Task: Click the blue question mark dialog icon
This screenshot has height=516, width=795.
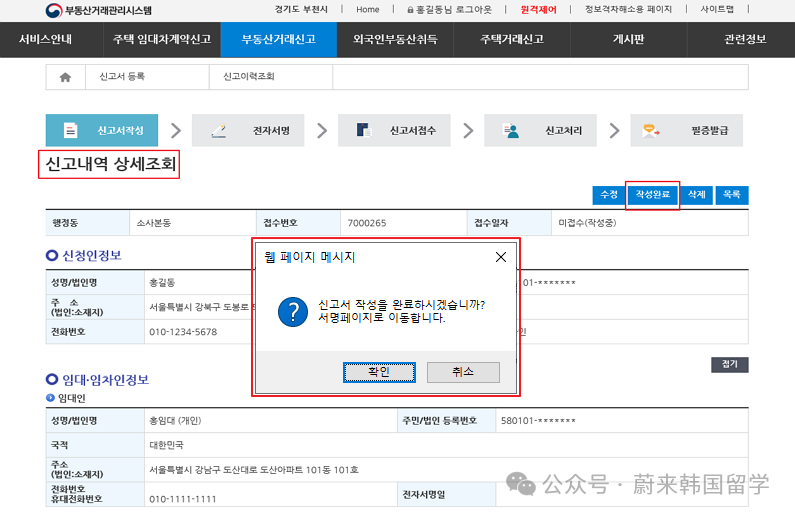Action: 293,312
